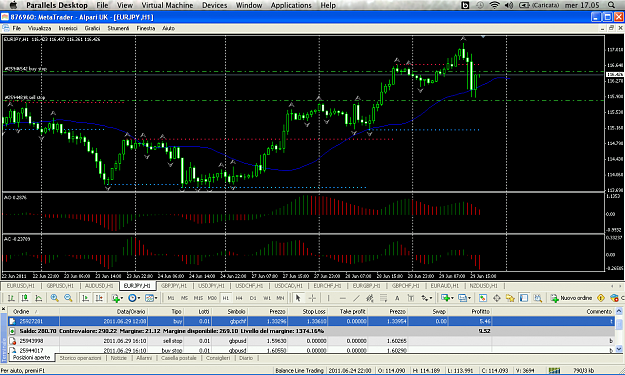
Task: Toggle the Navigator star icon
Action: pos(510,298)
